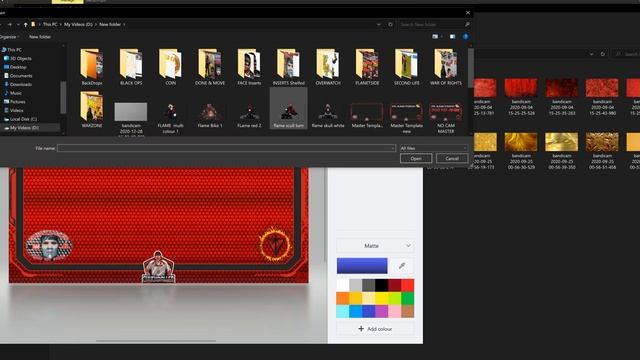Click New folder in the dialog toolbar
This screenshot has height=360, width=640.
40,37
